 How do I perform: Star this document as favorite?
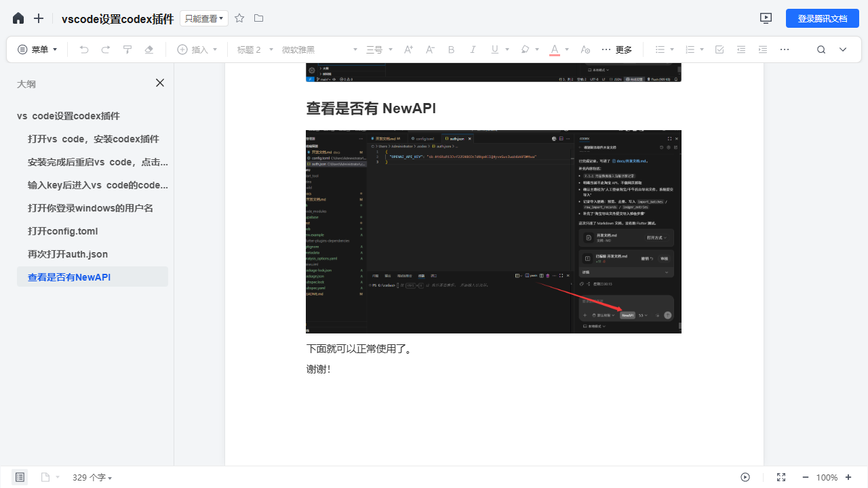pyautogui.click(x=239, y=18)
